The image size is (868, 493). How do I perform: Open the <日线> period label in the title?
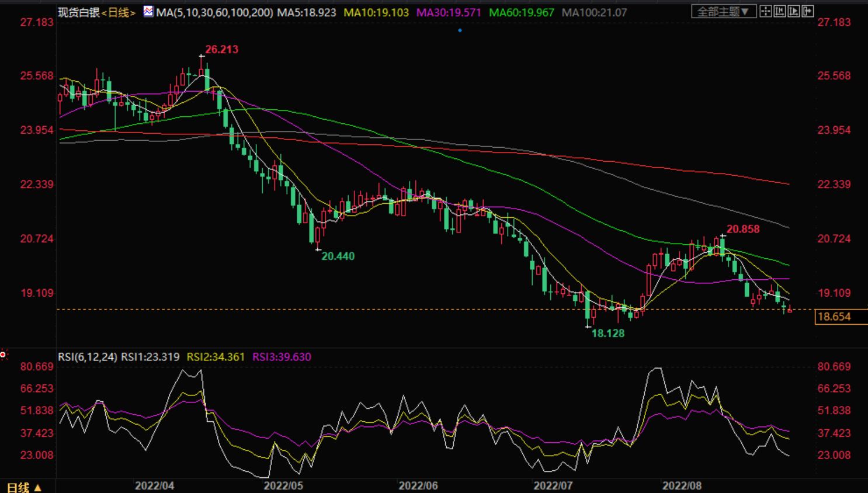coord(119,12)
